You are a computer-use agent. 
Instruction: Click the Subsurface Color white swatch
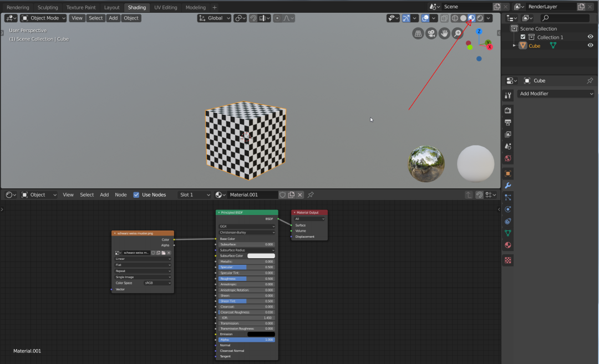tap(261, 256)
